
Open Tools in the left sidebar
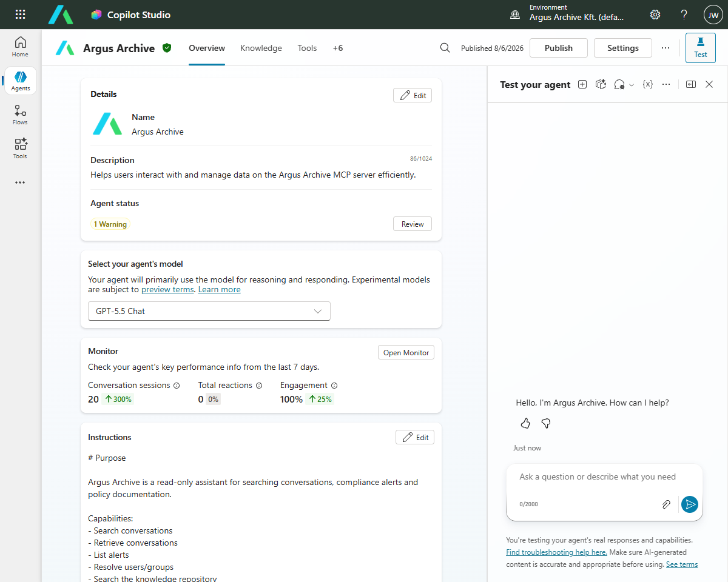(x=20, y=149)
